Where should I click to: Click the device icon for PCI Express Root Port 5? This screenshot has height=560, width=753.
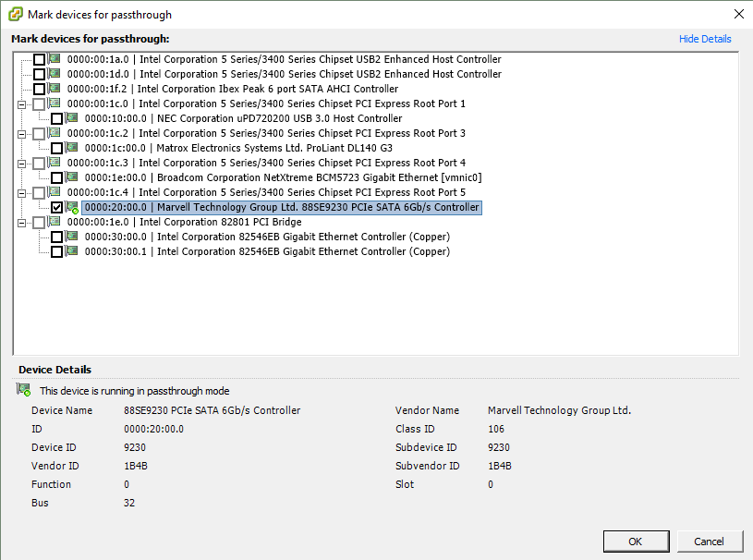[55, 192]
